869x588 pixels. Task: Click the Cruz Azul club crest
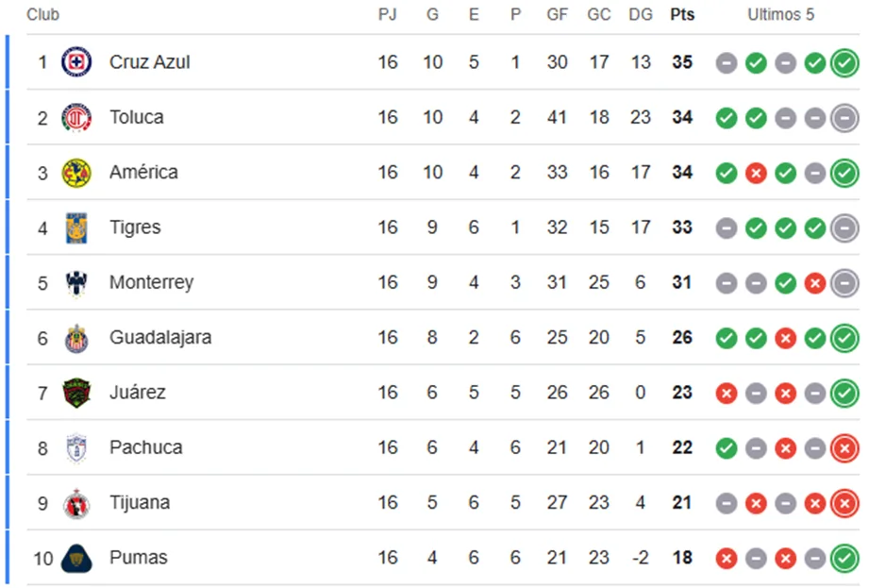coord(76,62)
